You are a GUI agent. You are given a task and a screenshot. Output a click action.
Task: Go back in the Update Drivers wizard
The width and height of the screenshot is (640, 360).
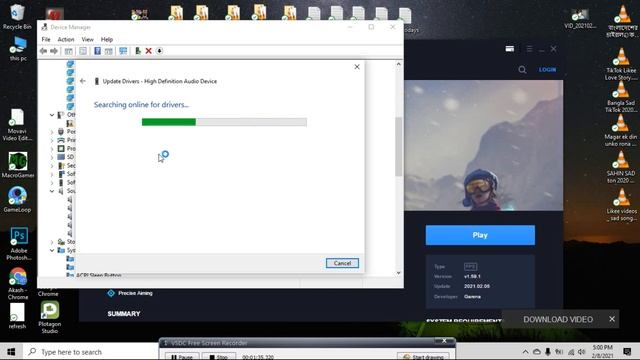point(83,81)
